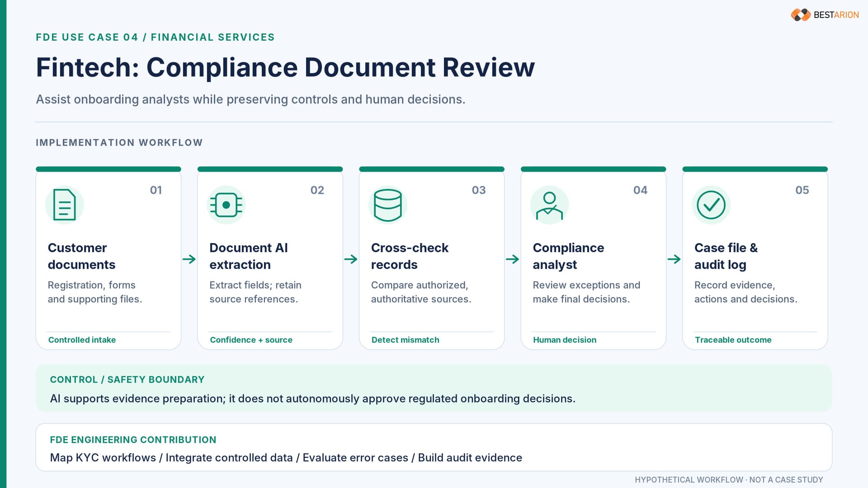
Task: Click the step number 02
Action: pos(317,190)
